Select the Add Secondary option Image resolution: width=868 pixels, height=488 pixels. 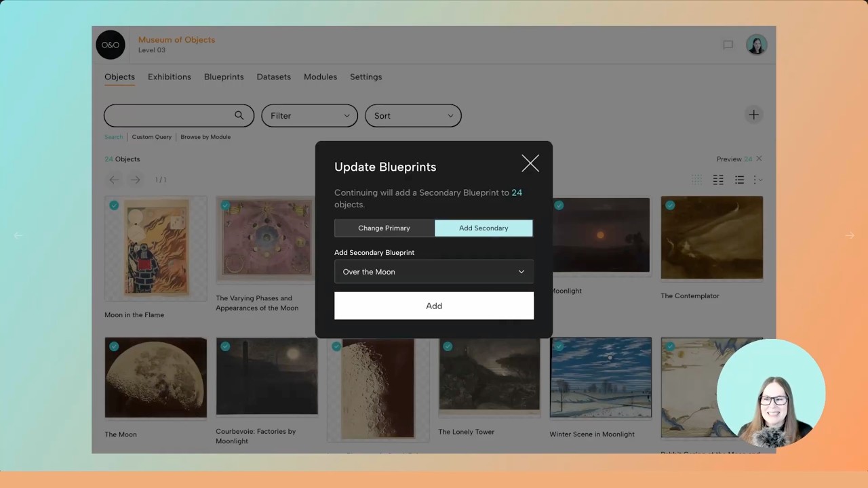pyautogui.click(x=484, y=228)
